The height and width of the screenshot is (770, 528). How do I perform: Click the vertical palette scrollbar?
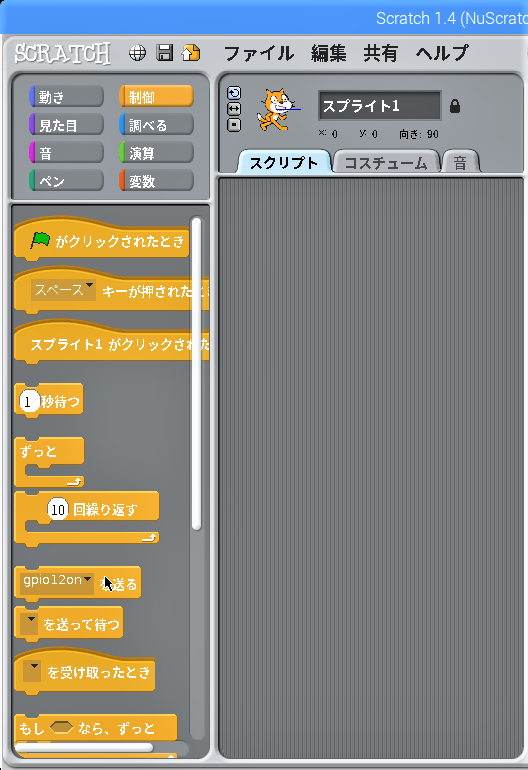tap(196, 374)
